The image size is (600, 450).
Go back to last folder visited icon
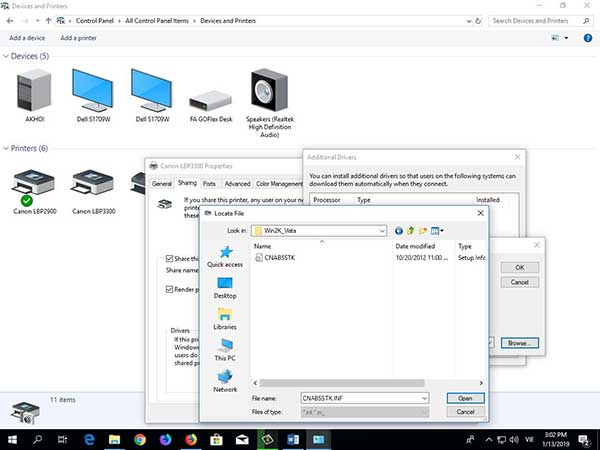399,231
